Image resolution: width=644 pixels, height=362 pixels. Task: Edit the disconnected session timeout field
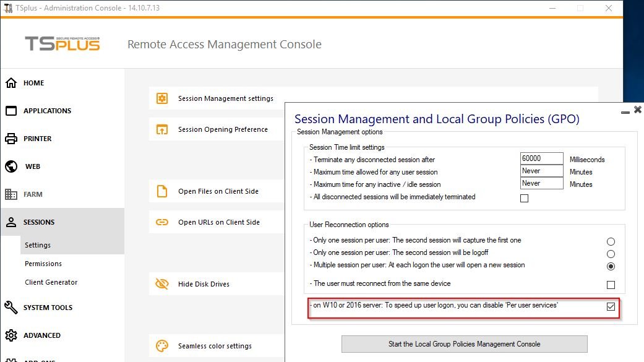click(541, 159)
